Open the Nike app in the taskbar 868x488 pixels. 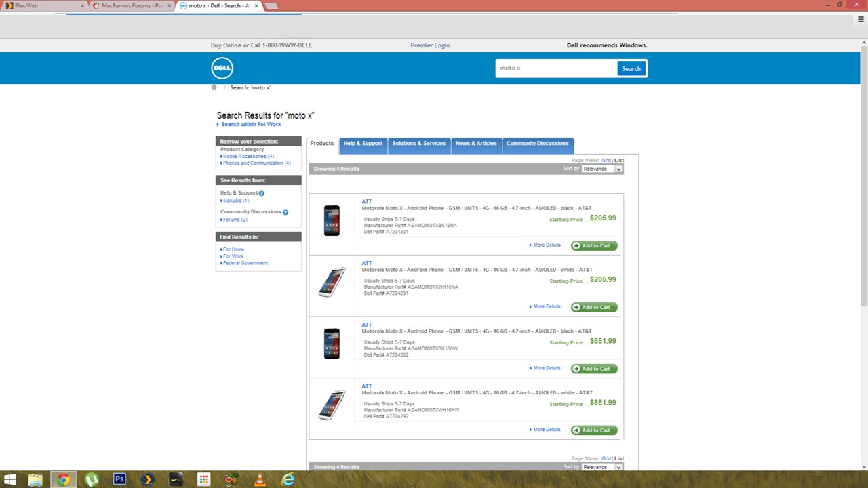(x=176, y=480)
